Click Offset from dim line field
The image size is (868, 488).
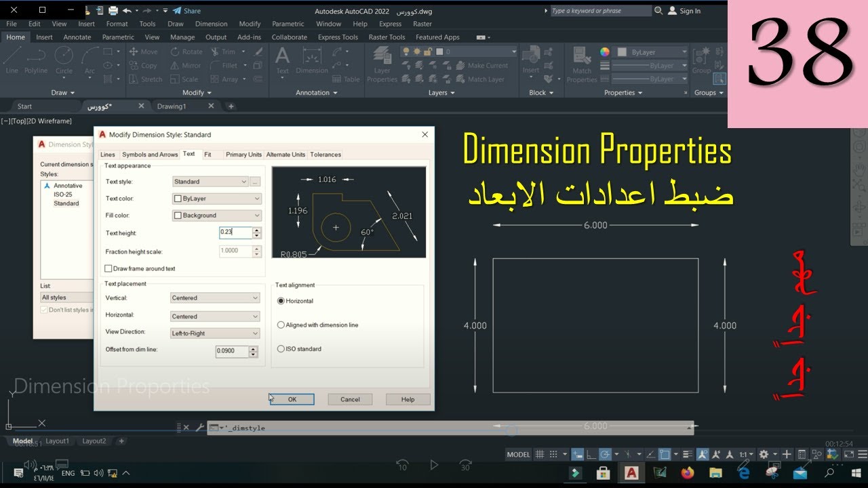pos(232,351)
